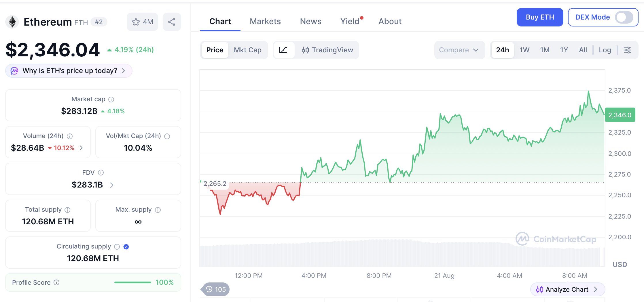Switch chart to Mkt Cap view
This screenshot has width=644, height=302.
(248, 50)
